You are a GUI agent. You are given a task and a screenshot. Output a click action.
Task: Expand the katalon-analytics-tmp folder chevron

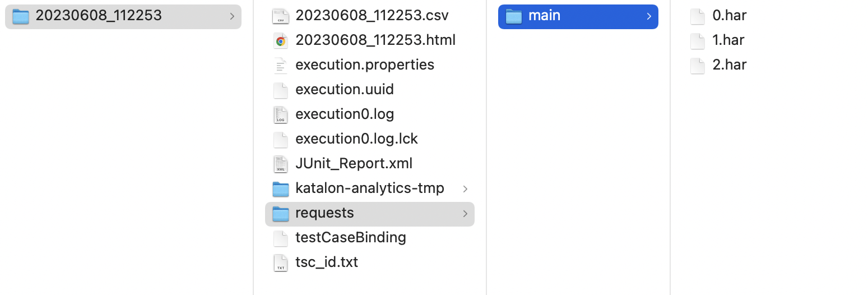(x=465, y=189)
